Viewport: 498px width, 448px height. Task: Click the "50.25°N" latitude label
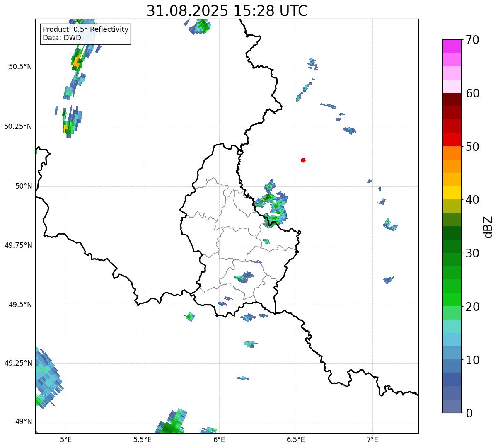18,126
